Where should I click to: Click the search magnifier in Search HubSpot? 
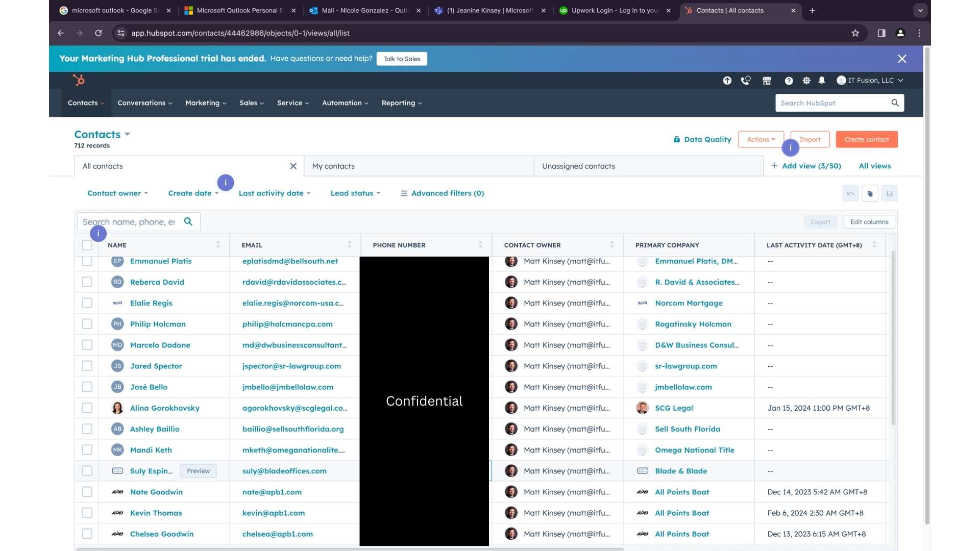click(895, 103)
